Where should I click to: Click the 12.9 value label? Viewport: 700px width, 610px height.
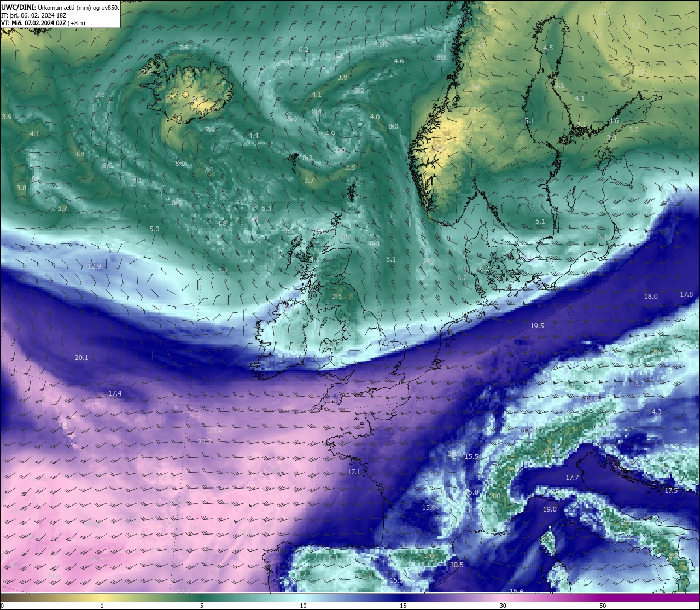pos(94,266)
